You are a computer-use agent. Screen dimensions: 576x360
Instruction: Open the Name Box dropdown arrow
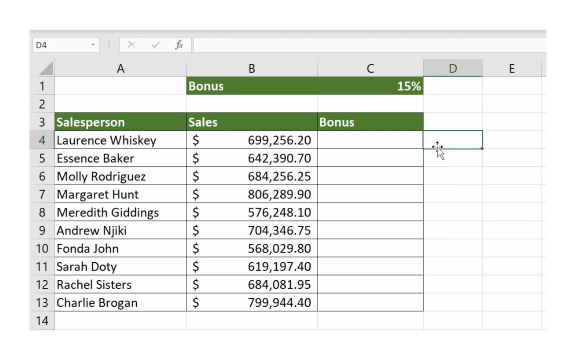coord(93,45)
